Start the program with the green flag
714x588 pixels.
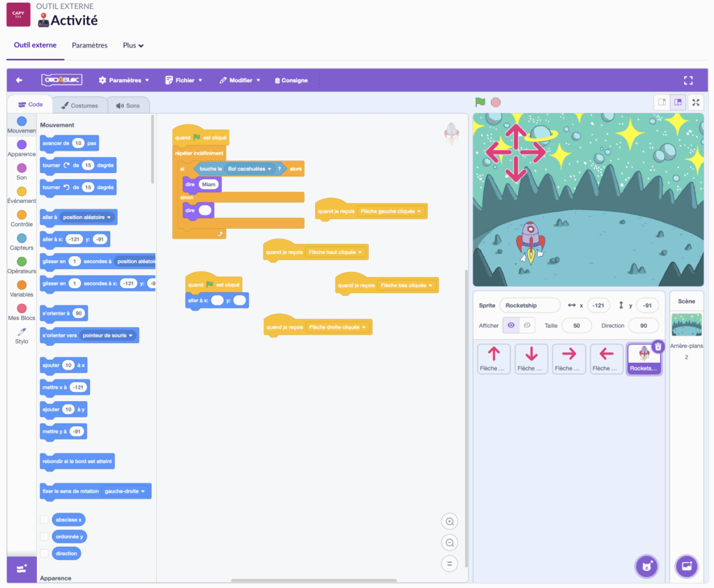480,102
